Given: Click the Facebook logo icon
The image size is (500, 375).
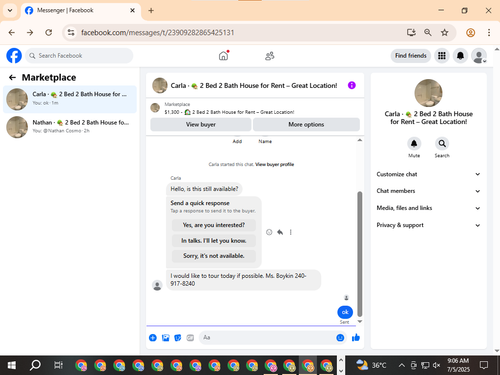Looking at the screenshot, I should [x=14, y=56].
